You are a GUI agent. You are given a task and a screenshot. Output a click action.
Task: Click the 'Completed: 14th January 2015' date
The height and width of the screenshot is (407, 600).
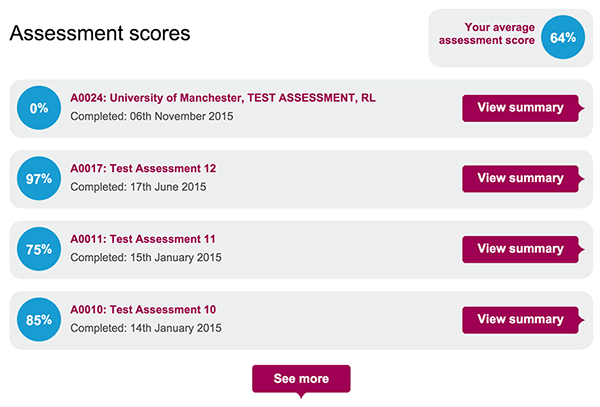(x=146, y=328)
